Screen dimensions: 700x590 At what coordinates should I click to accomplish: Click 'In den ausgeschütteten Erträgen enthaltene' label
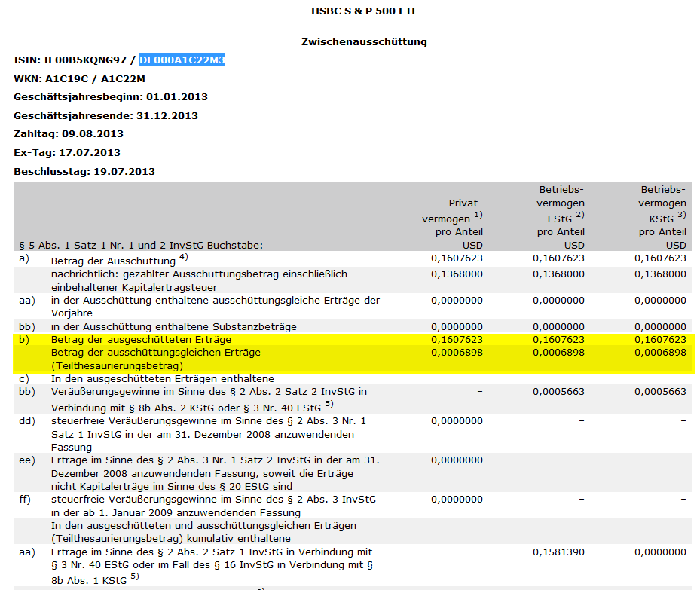pyautogui.click(x=163, y=379)
